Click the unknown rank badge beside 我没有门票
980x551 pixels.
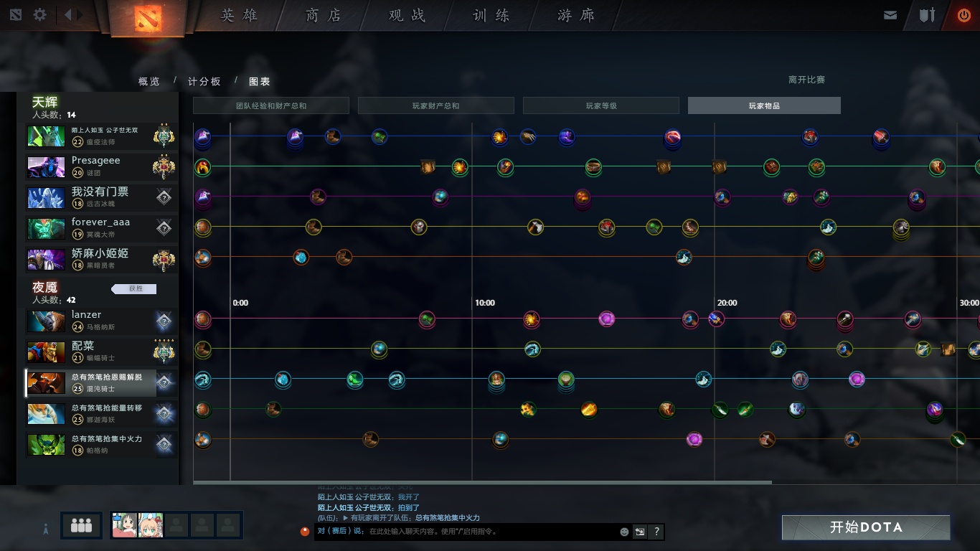164,198
